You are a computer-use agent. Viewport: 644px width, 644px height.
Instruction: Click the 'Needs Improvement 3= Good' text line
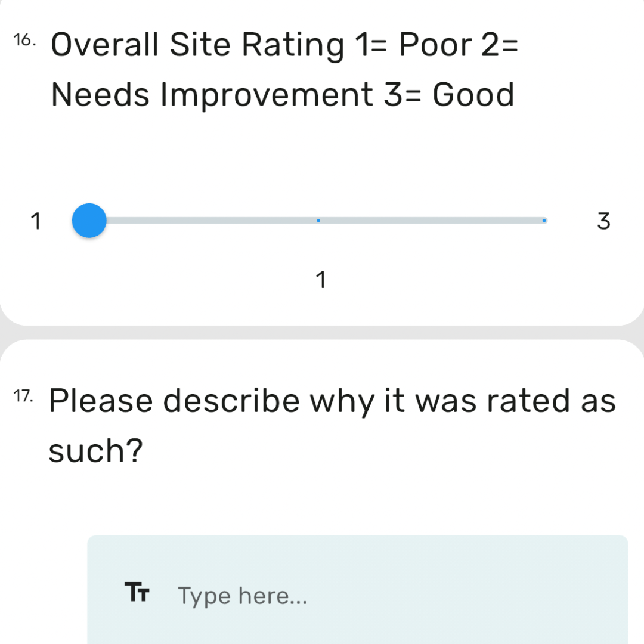tap(283, 95)
